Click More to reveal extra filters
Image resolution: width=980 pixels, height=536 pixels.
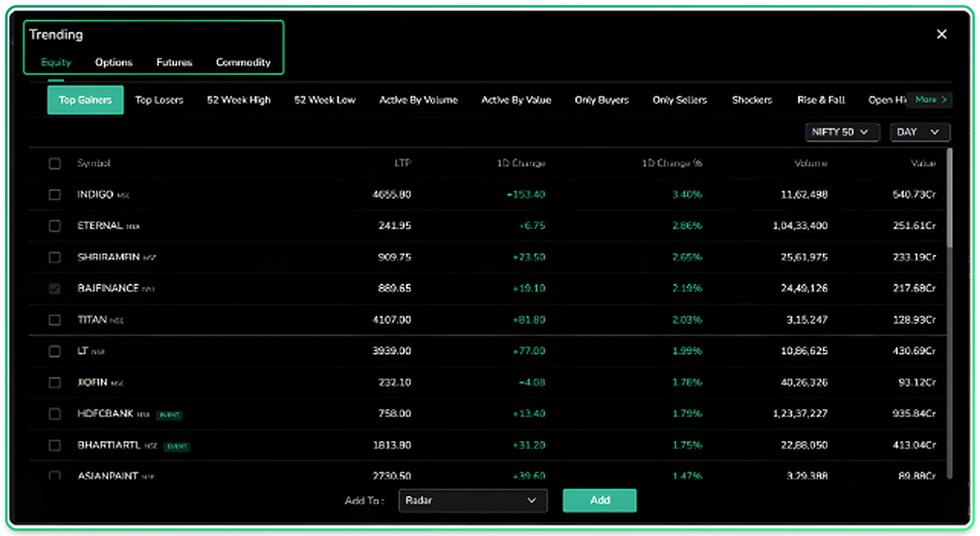tap(931, 100)
